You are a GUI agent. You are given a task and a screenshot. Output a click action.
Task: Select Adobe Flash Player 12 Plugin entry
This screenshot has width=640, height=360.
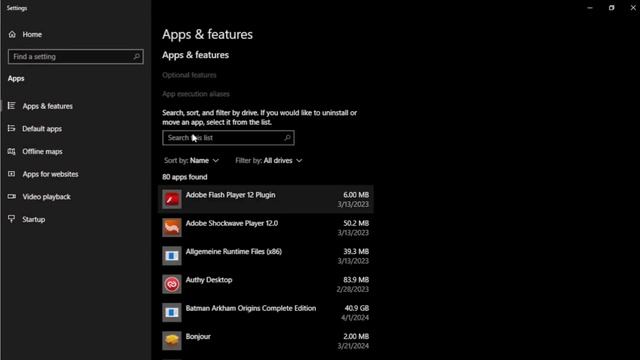pos(266,199)
